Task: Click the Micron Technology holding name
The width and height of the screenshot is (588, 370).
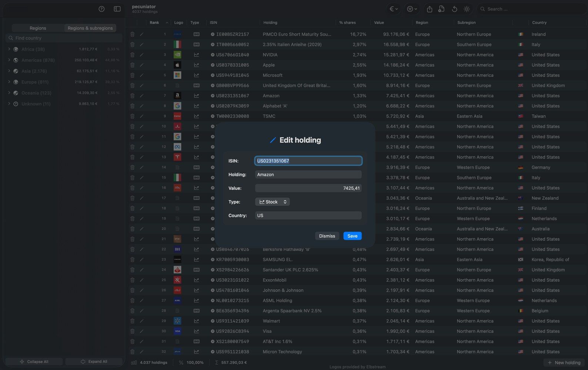Action: click(282, 352)
